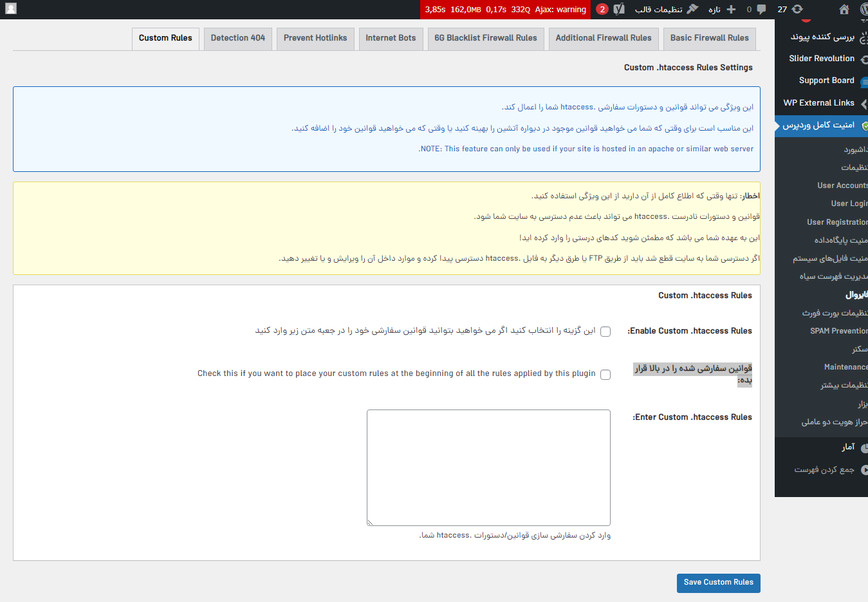The image size is (868, 602).
Task: Select the NOTE apache server text
Action: [586, 149]
